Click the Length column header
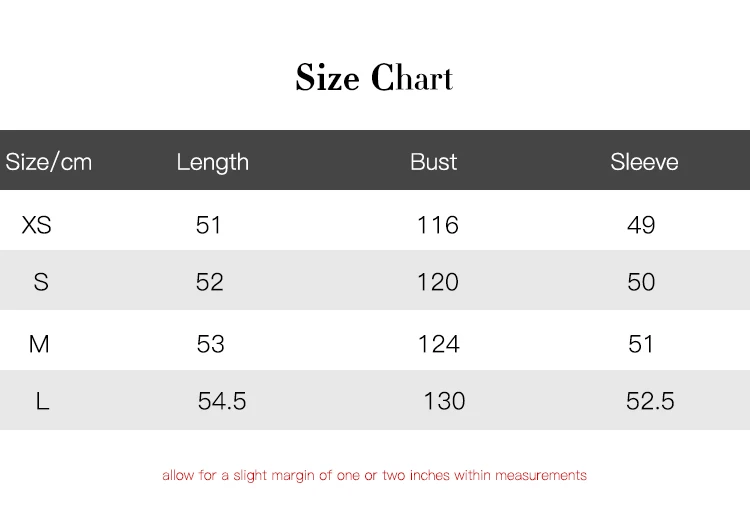This screenshot has height=517, width=750. pos(212,162)
